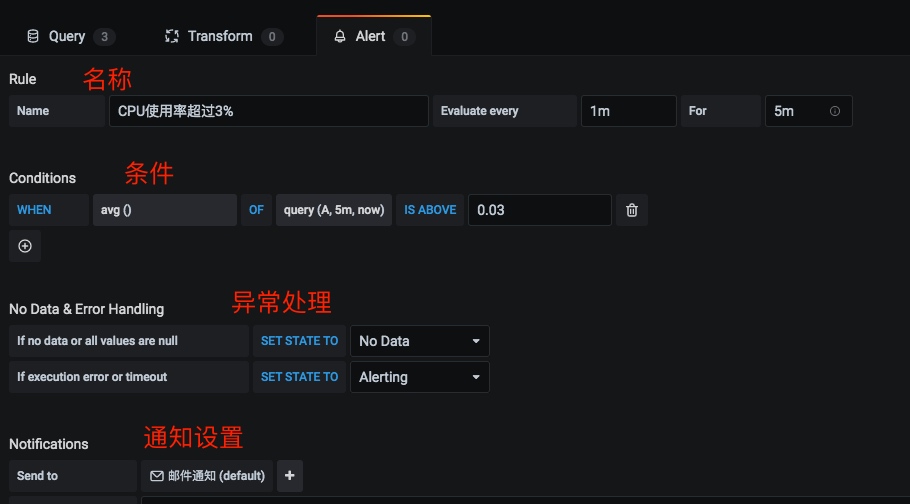This screenshot has height=504, width=910.
Task: Click the Evaluate every 1m field
Action: pyautogui.click(x=628, y=111)
